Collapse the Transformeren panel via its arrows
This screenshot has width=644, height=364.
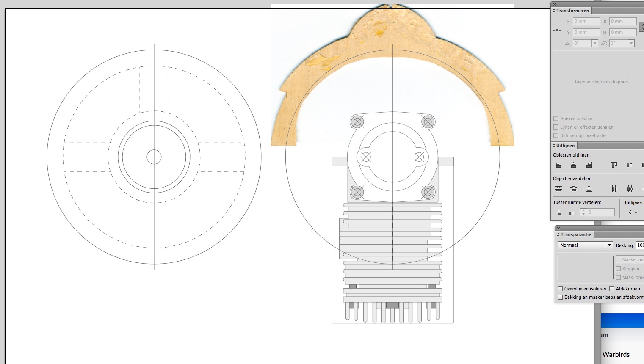point(554,11)
